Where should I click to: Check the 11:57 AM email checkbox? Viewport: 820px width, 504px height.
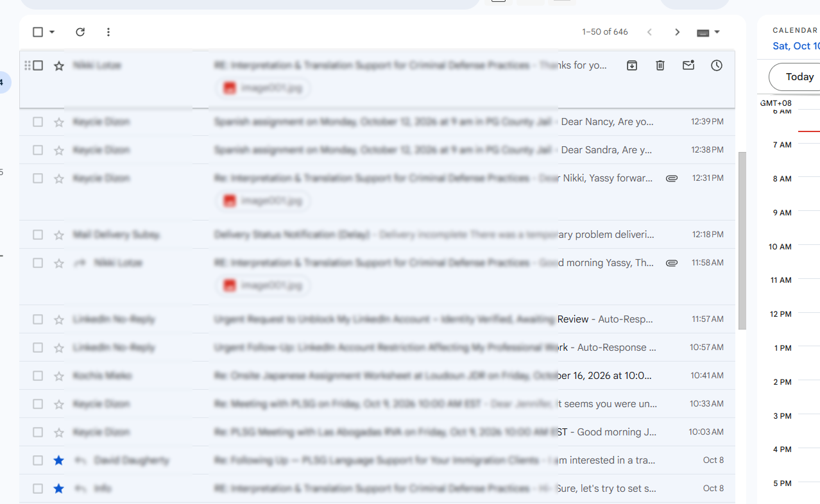click(x=38, y=319)
